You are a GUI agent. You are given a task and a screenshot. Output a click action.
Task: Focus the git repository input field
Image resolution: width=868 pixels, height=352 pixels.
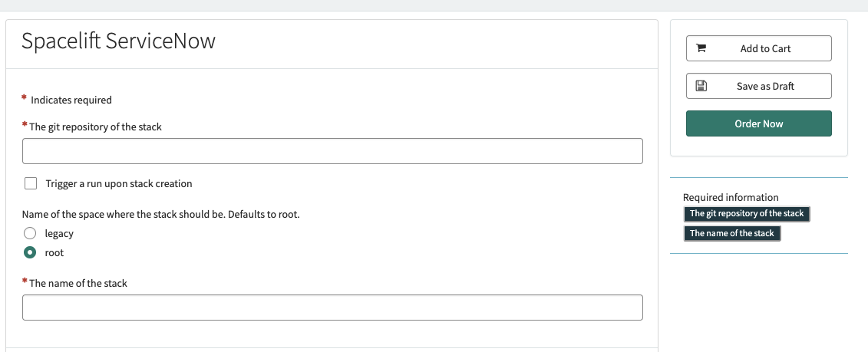[332, 151]
